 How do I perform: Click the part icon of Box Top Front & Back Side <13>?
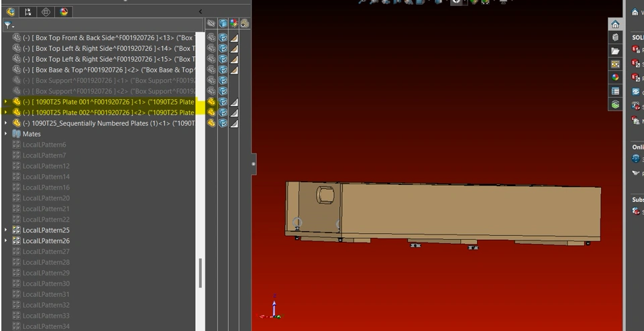(16, 38)
